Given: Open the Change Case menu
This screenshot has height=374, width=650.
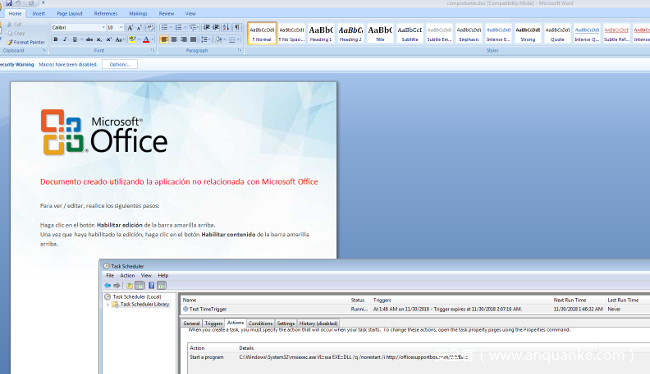Looking at the screenshot, I should [119, 39].
